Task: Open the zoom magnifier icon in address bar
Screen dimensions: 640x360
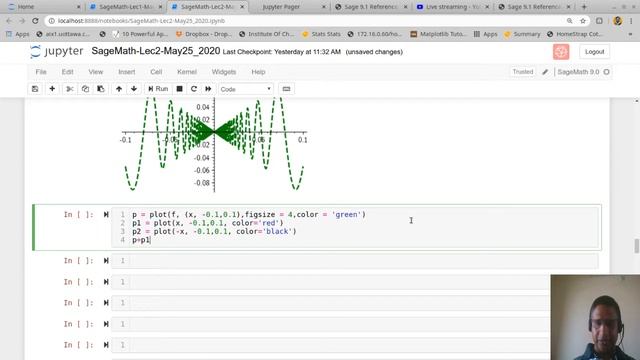Action: pyautogui.click(x=569, y=21)
